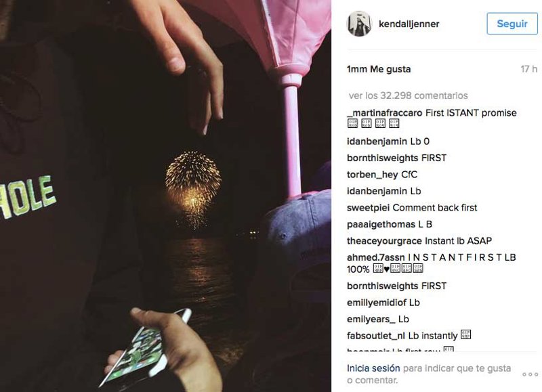The width and height of the screenshot is (542, 392).
Task: Open theaceyourgrace commenter profile
Action: pyautogui.click(x=384, y=241)
